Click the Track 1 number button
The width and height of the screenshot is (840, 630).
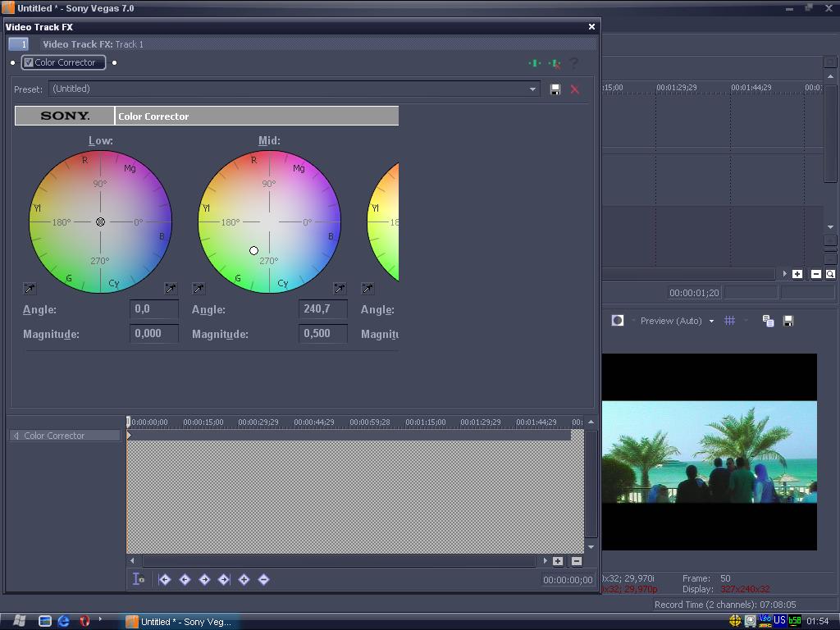tap(19, 44)
